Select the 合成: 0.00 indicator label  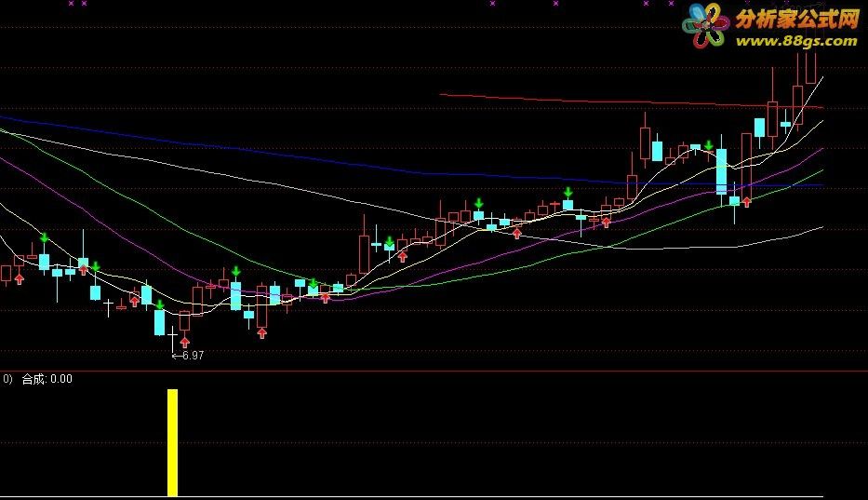[47, 379]
